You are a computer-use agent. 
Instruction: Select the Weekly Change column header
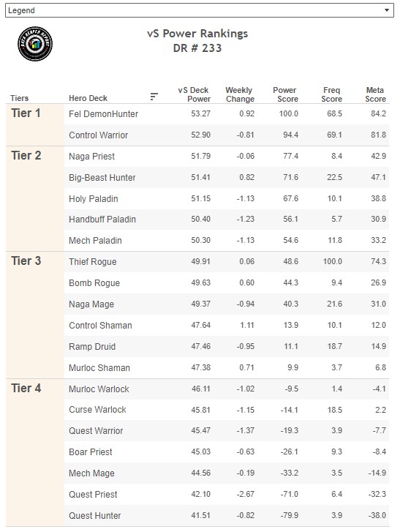pyautogui.click(x=240, y=94)
